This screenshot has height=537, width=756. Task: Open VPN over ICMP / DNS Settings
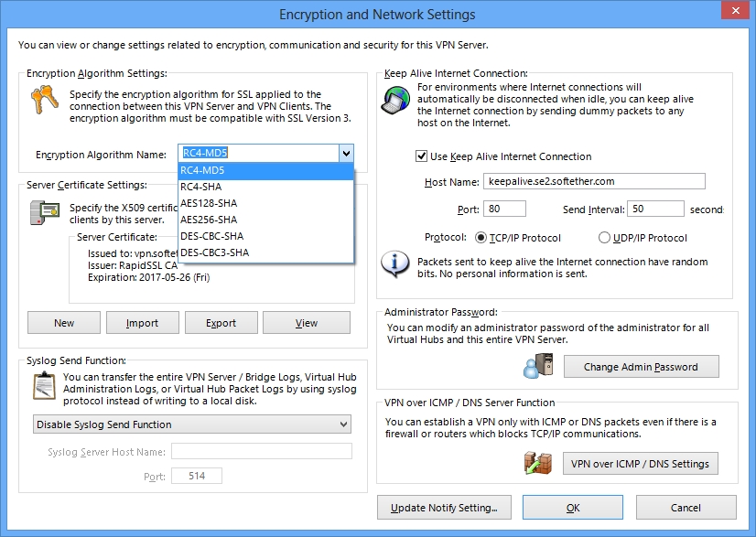641,464
